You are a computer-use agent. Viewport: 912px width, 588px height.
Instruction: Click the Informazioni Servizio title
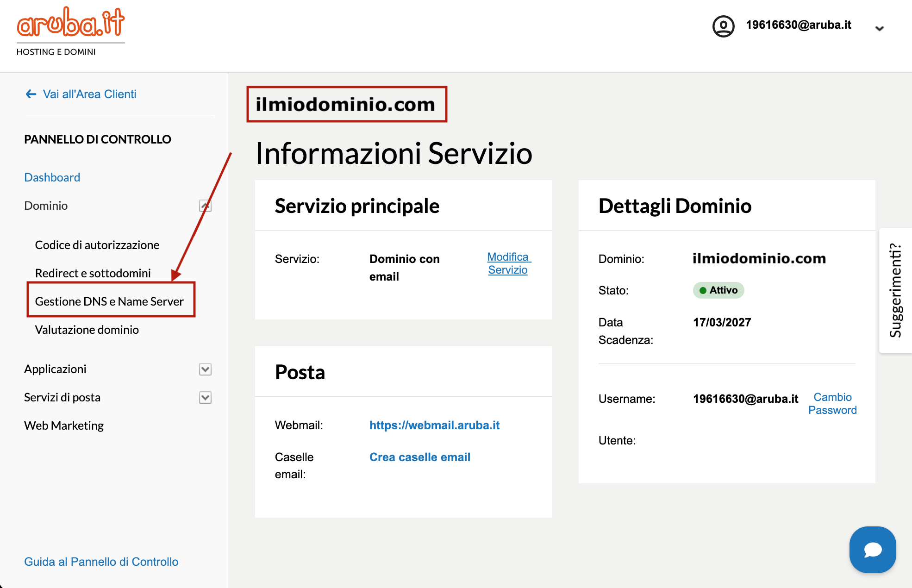click(x=394, y=153)
